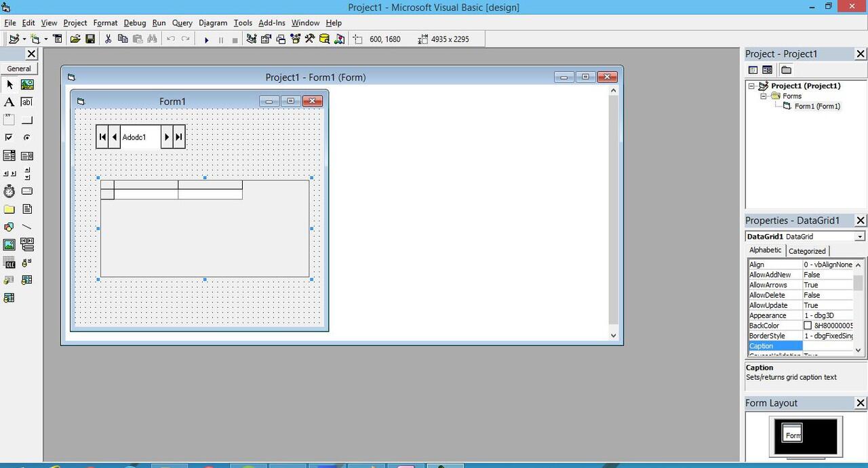This screenshot has height=468, width=868.
Task: Open Properties Window from the toolbar icon
Action: [x=266, y=39]
